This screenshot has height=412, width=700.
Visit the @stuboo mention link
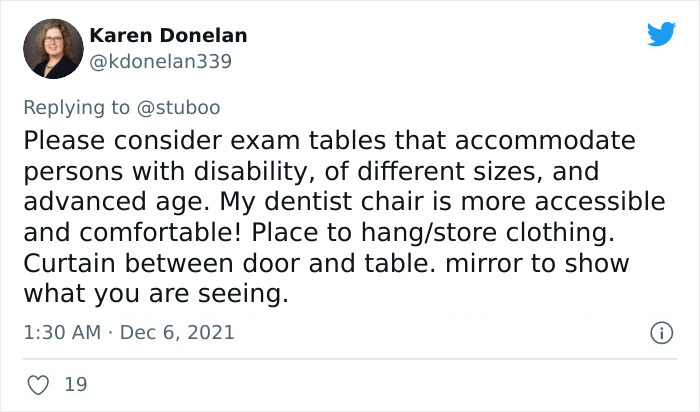181,106
